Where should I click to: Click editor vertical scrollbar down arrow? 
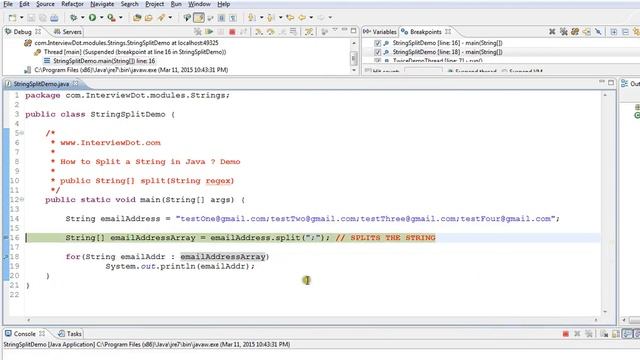(605, 312)
